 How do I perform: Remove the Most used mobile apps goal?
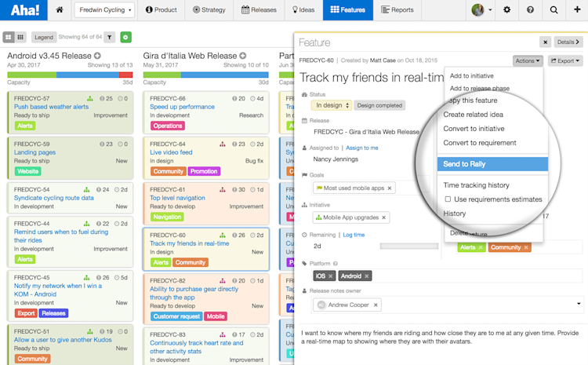(390, 188)
